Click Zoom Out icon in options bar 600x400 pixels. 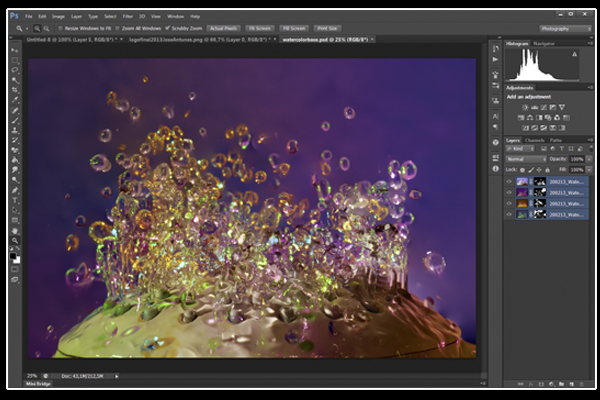(x=46, y=28)
